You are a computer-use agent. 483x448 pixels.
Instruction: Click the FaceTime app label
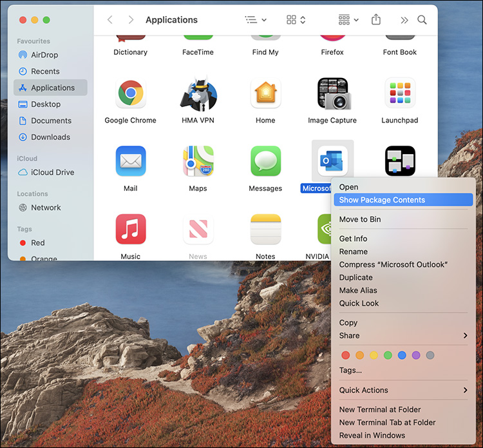click(x=198, y=52)
